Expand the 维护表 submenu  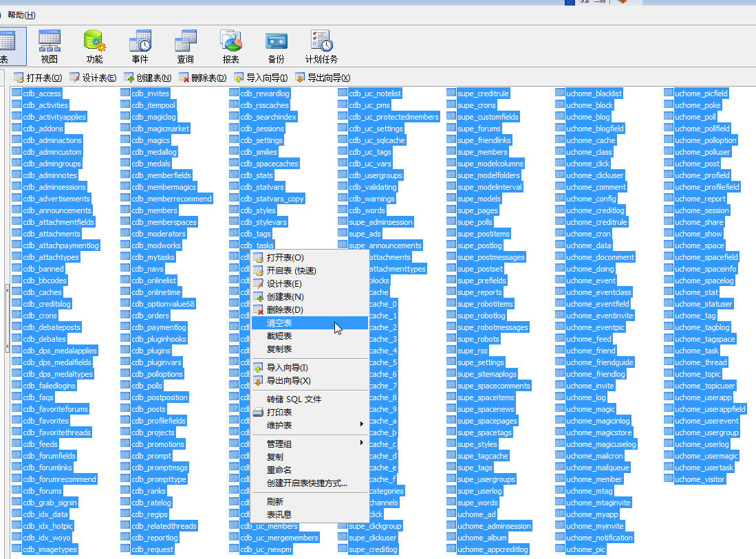(x=279, y=426)
